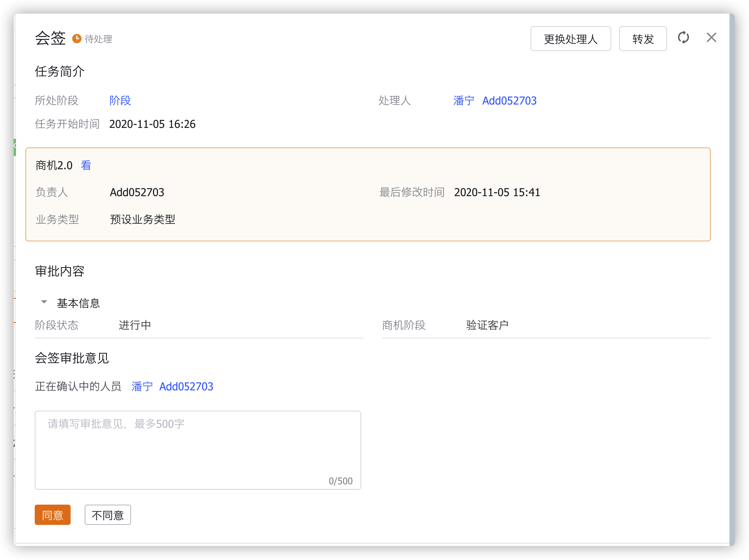
Task: Click the 审批内容 heading
Action: 60,271
